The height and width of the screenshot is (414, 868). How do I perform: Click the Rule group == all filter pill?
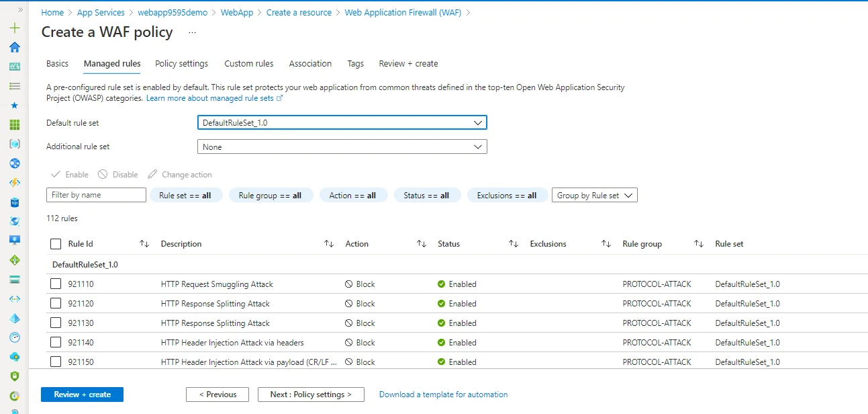click(x=270, y=196)
